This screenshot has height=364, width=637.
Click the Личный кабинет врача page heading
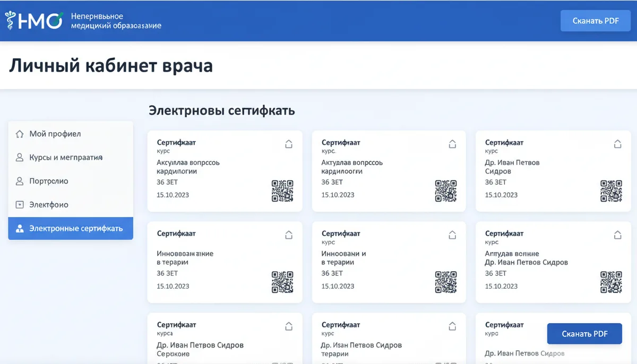pos(111,66)
